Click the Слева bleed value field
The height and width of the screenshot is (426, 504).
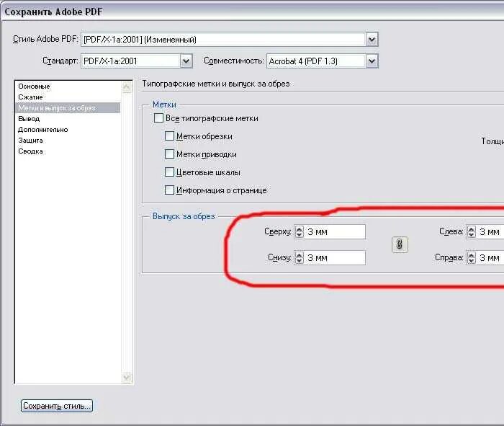pos(490,231)
